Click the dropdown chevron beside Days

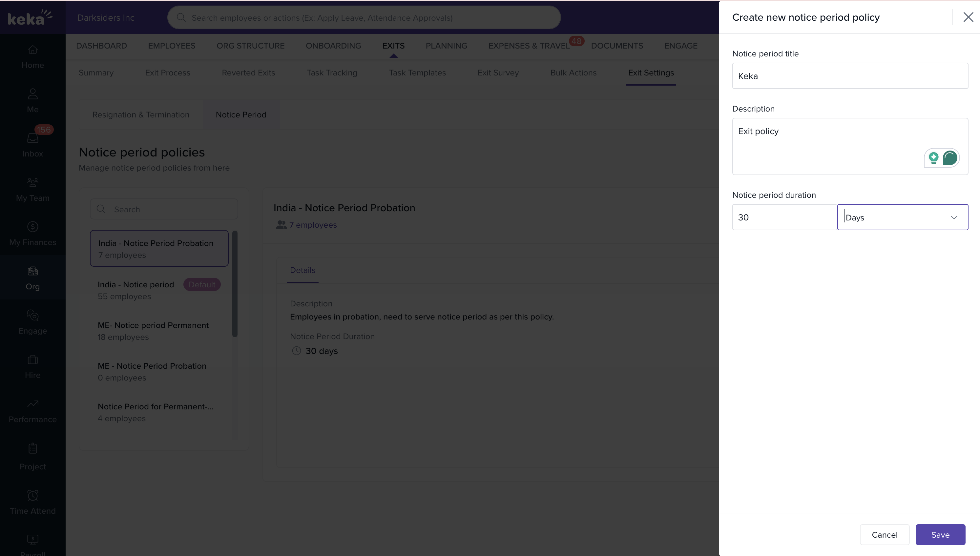pos(954,217)
